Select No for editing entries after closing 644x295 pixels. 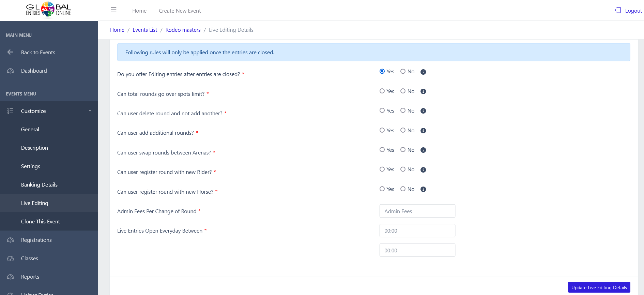pyautogui.click(x=403, y=72)
